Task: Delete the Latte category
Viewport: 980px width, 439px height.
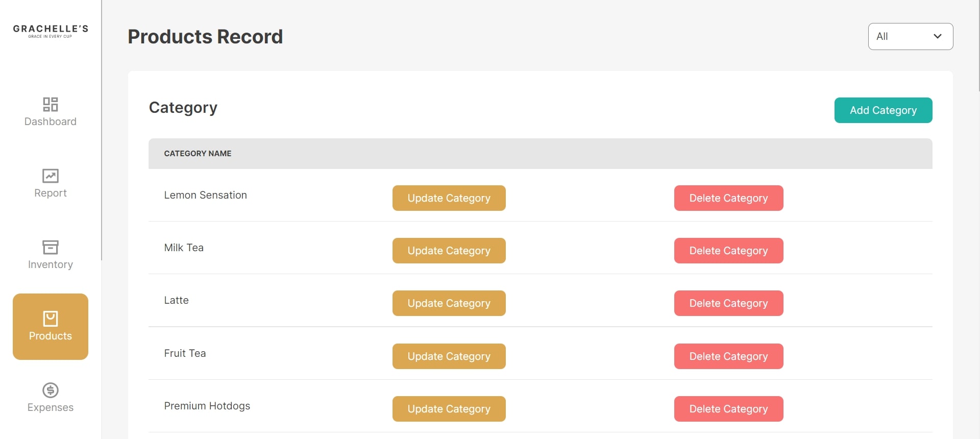Action: (x=728, y=303)
